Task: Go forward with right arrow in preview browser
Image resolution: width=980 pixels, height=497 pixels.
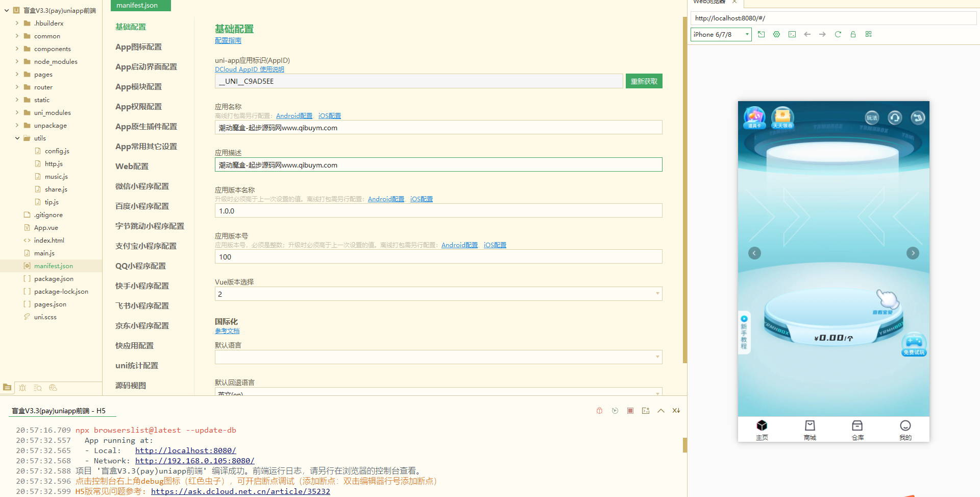Action: click(822, 34)
